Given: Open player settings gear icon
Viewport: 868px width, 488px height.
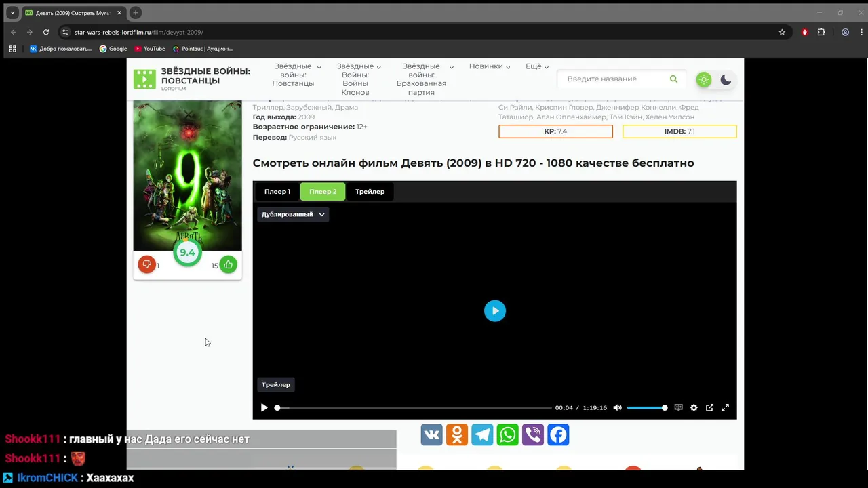Looking at the screenshot, I should (x=694, y=408).
